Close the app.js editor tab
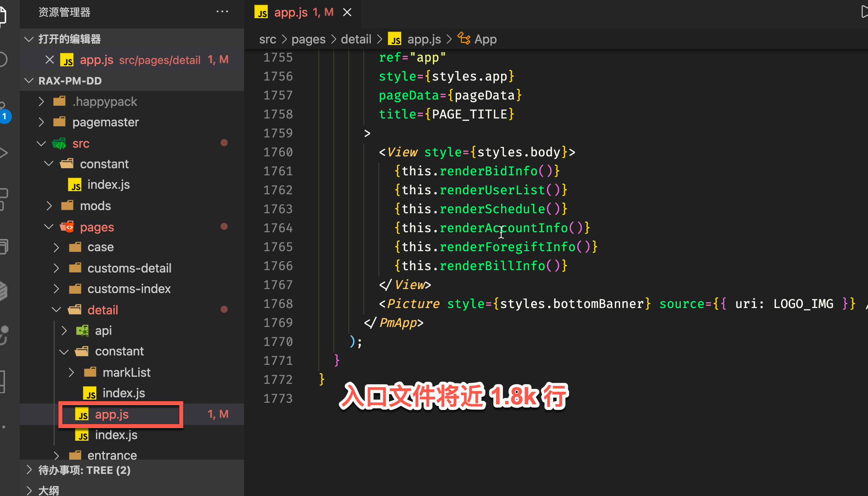Screen dimensions: 868x496 coord(347,13)
